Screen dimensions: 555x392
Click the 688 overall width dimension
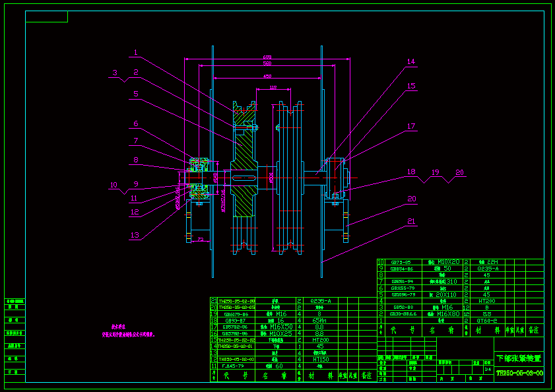267,57
